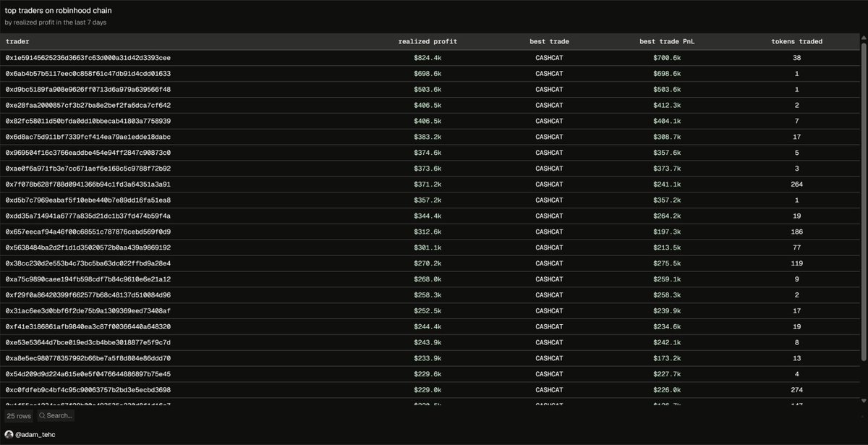Click the search magnifier icon
This screenshot has height=445, width=868.
(x=43, y=416)
